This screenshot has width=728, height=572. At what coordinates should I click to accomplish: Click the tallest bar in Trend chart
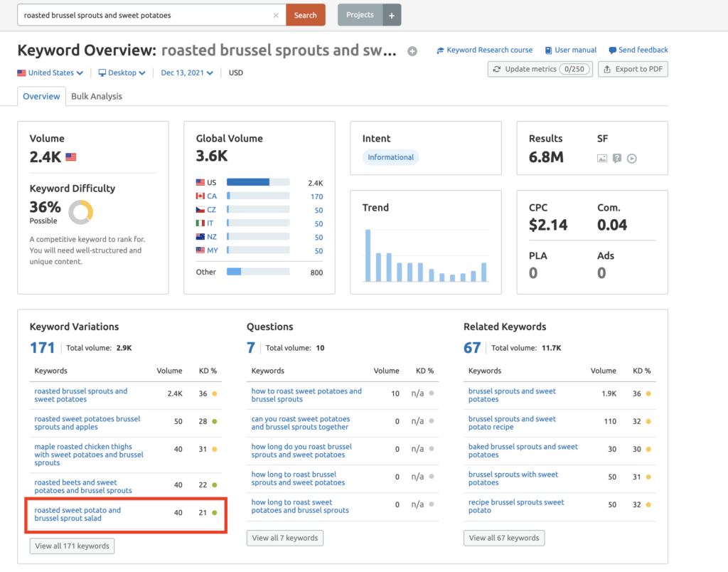(368, 255)
